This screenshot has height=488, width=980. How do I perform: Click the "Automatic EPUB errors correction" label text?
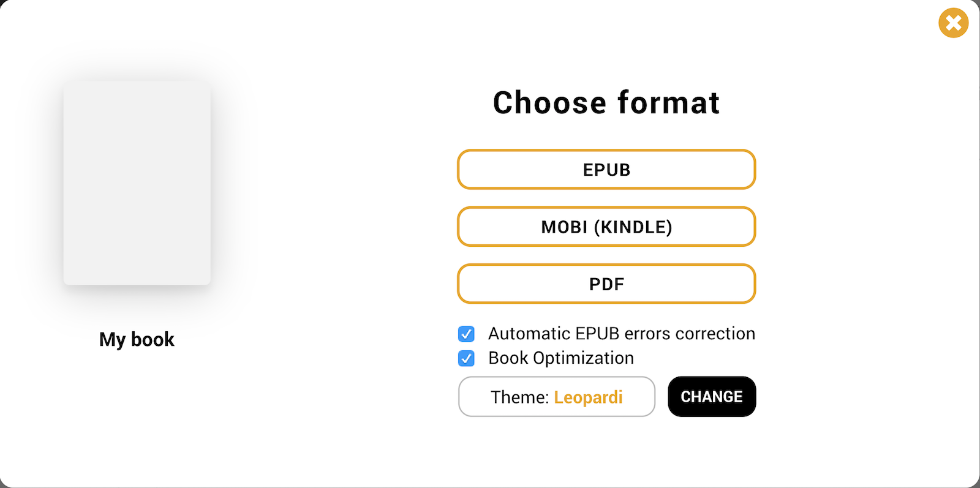coord(621,334)
